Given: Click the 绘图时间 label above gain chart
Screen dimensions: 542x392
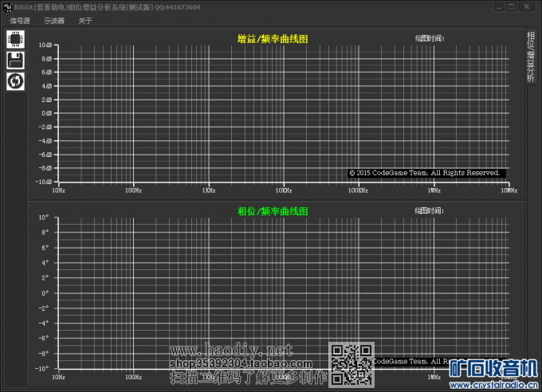Looking at the screenshot, I should [429, 38].
